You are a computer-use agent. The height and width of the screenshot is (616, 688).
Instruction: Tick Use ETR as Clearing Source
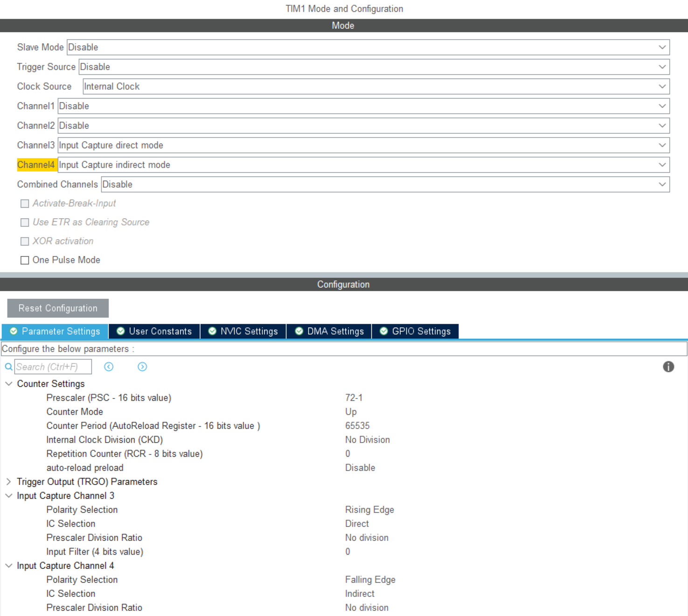25,222
